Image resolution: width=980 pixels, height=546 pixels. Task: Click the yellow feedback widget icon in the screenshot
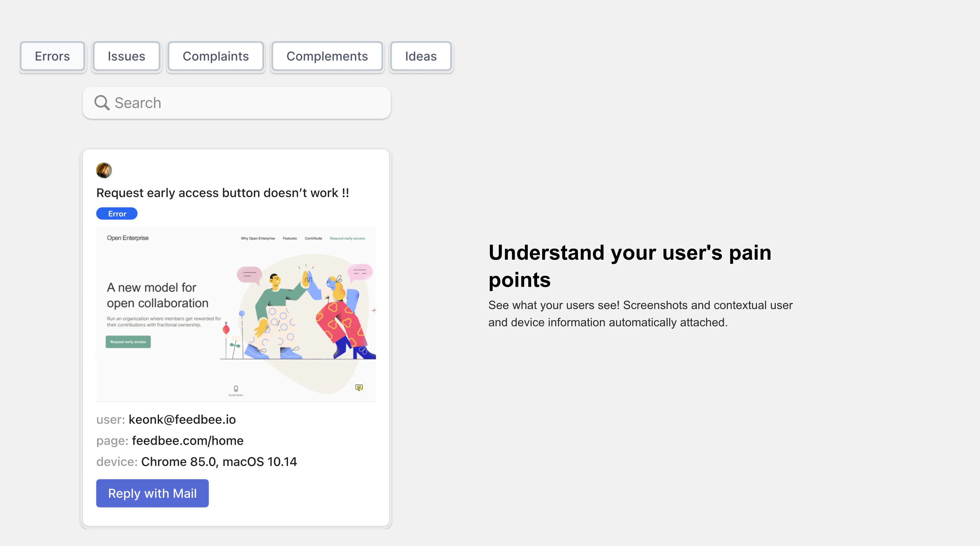pos(359,387)
